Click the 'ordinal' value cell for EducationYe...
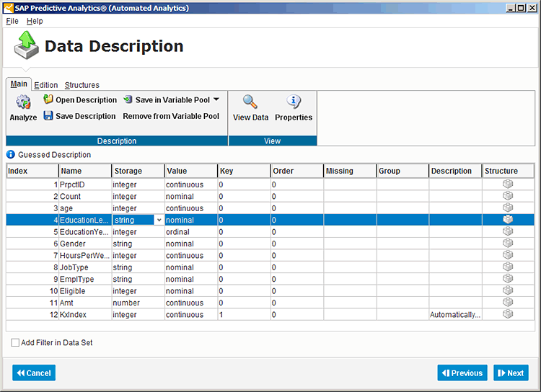This screenshot has width=541, height=392. tap(191, 232)
